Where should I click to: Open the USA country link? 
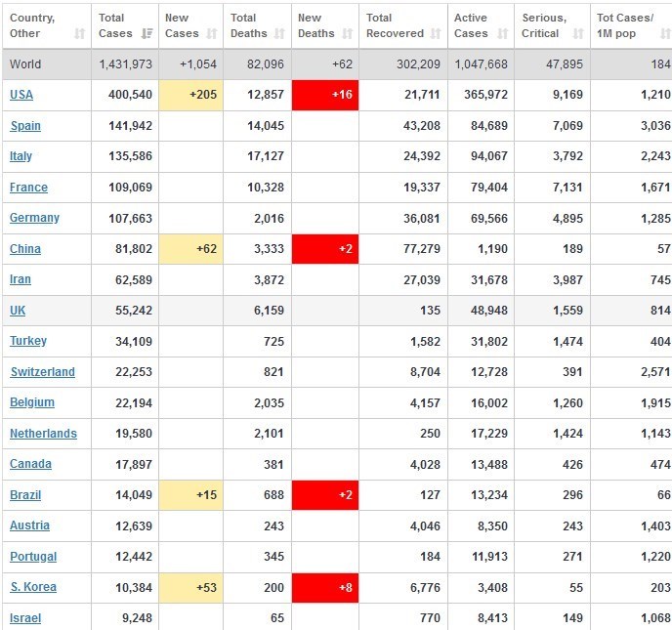(x=21, y=95)
